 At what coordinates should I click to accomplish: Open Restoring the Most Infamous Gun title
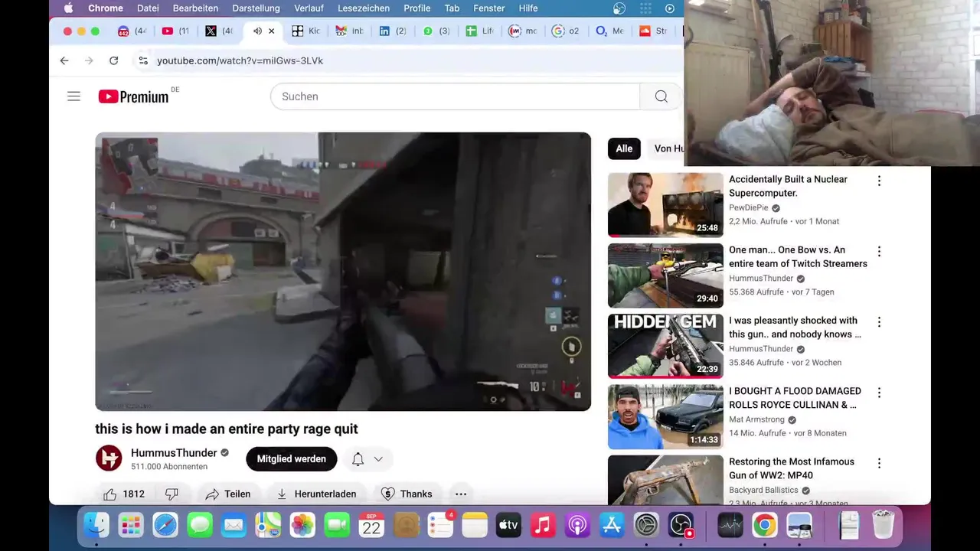(x=791, y=468)
